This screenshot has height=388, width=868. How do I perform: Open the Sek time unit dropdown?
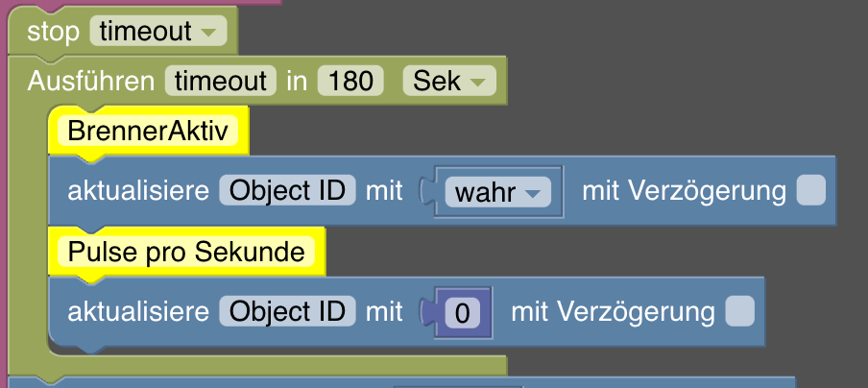pyautogui.click(x=449, y=81)
